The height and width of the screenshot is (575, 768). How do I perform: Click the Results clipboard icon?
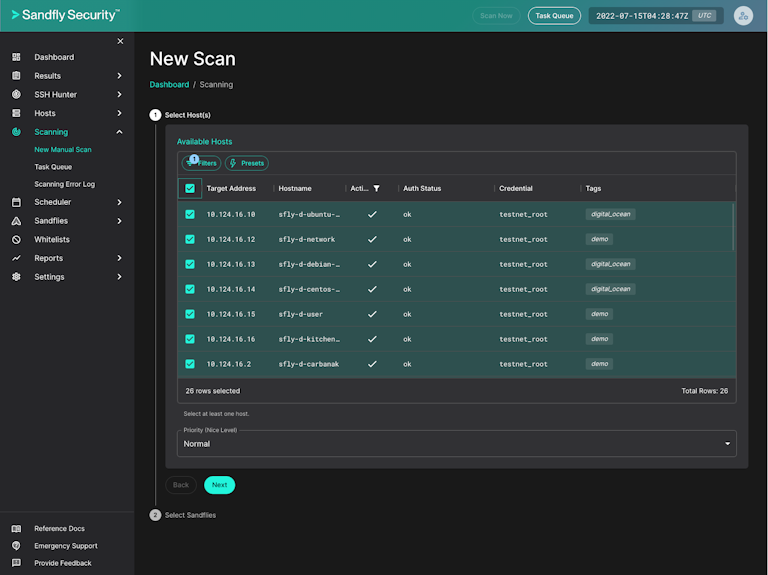pos(16,76)
